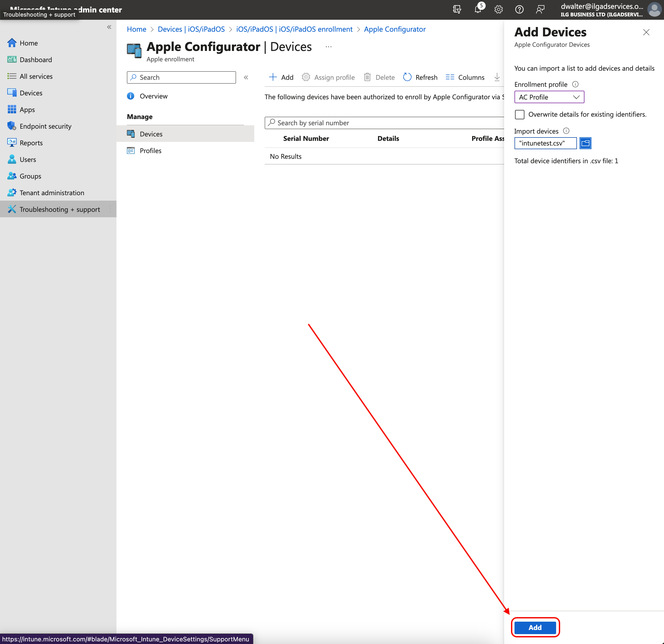The height and width of the screenshot is (644, 664).
Task: Collapse the left navigation sidebar
Action: pos(109,27)
